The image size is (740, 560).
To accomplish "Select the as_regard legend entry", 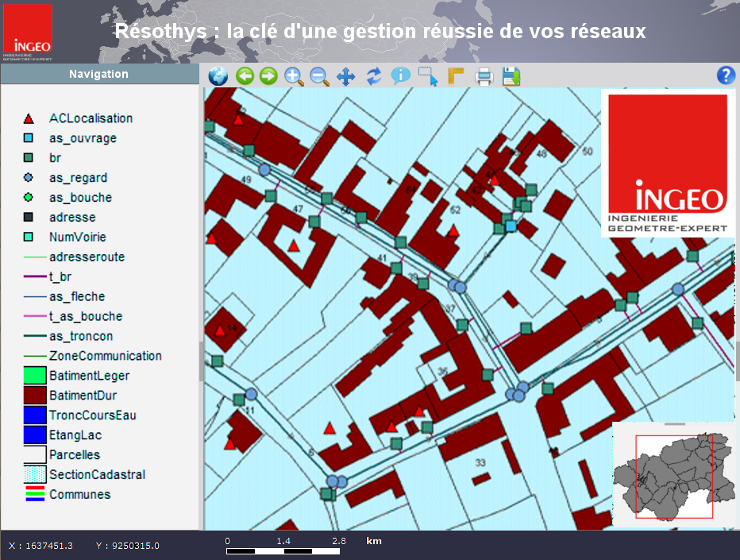I will point(78,178).
